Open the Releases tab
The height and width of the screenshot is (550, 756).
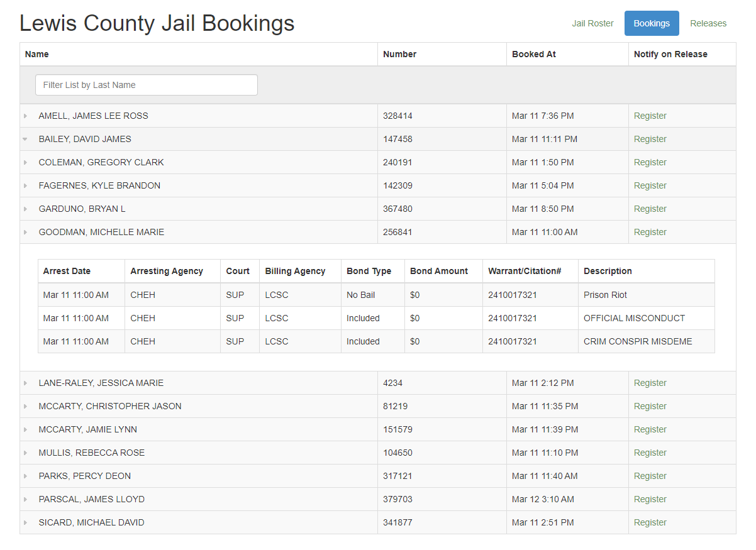708,23
